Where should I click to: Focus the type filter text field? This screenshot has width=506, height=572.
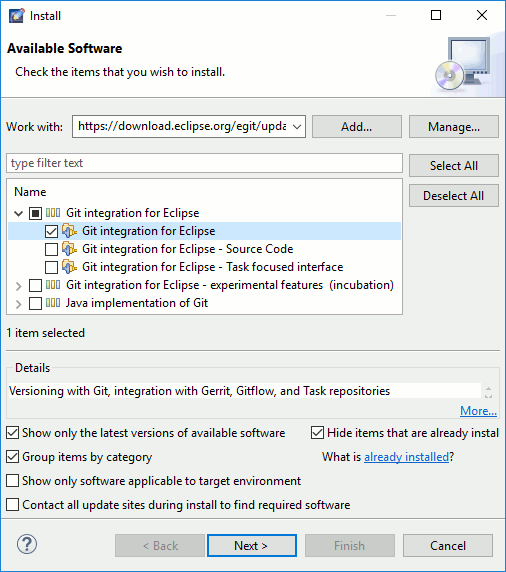[x=204, y=163]
